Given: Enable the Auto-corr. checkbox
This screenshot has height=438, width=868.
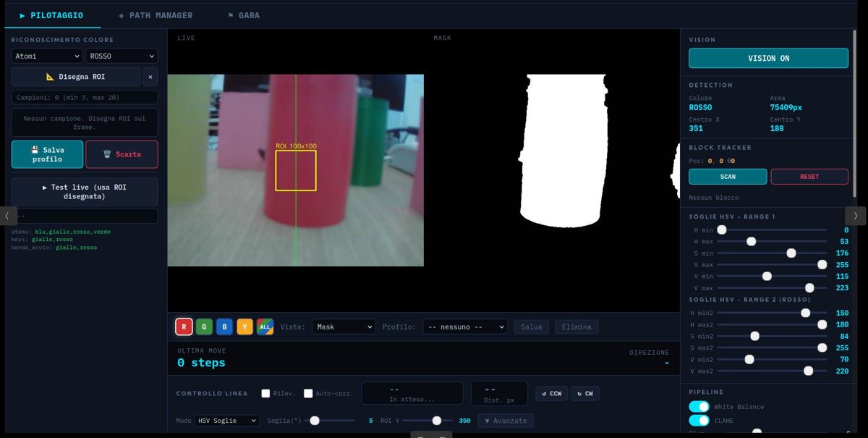Looking at the screenshot, I should tap(308, 394).
